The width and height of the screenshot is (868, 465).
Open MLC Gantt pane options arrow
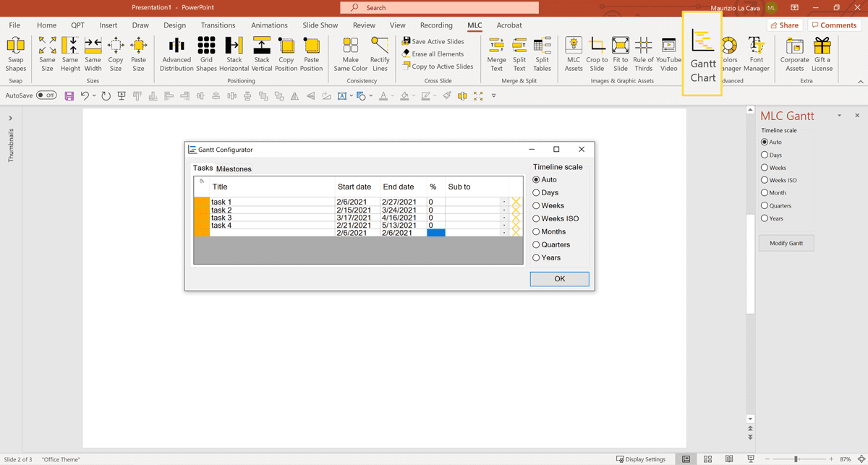coord(839,116)
